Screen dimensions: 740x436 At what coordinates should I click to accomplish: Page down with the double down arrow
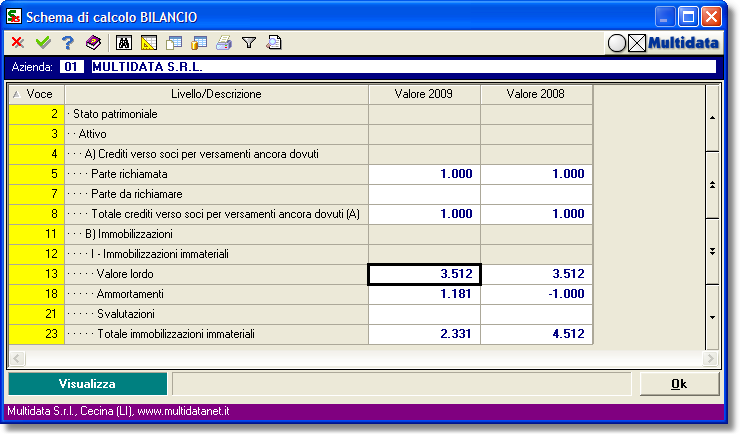pyautogui.click(x=712, y=252)
